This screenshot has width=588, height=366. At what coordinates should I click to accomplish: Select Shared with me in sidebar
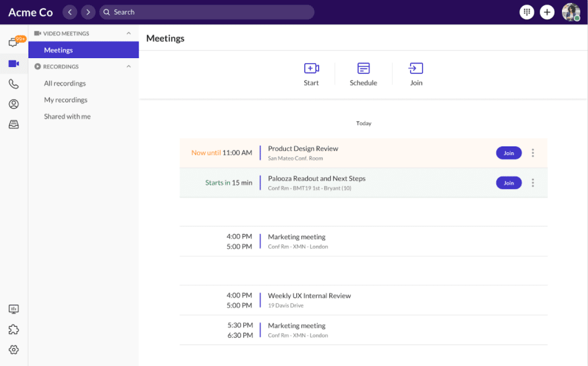click(68, 117)
